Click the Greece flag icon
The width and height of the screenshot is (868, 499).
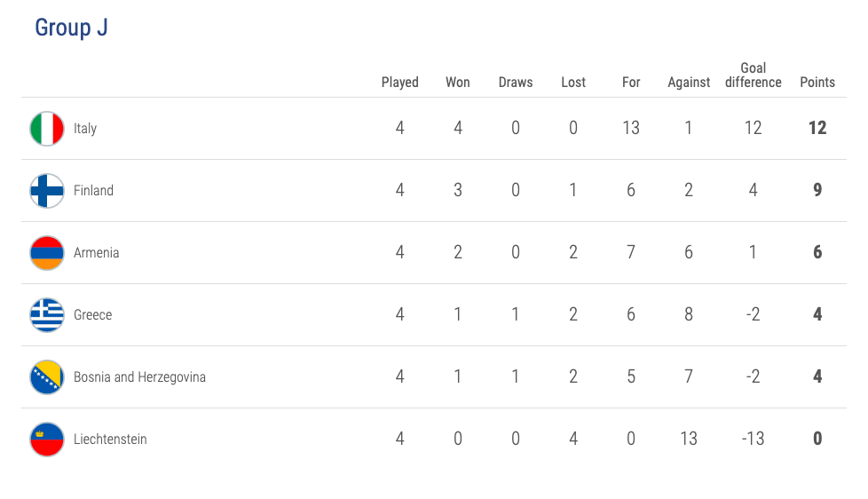point(47,315)
